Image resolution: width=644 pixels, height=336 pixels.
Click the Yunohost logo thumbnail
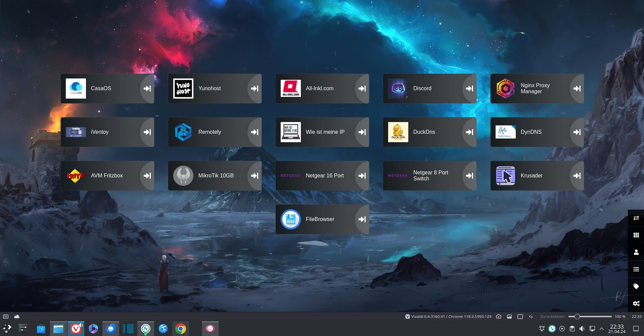[x=183, y=89]
